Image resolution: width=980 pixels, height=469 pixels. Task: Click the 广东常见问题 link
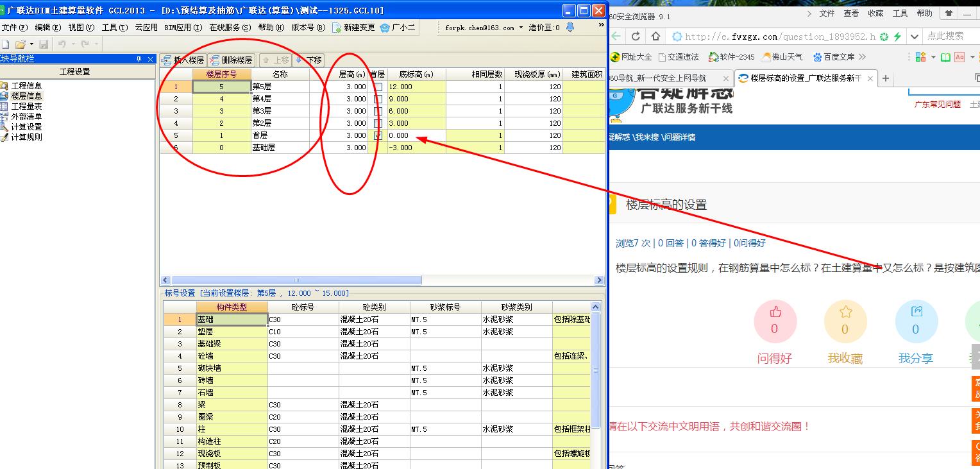click(937, 104)
